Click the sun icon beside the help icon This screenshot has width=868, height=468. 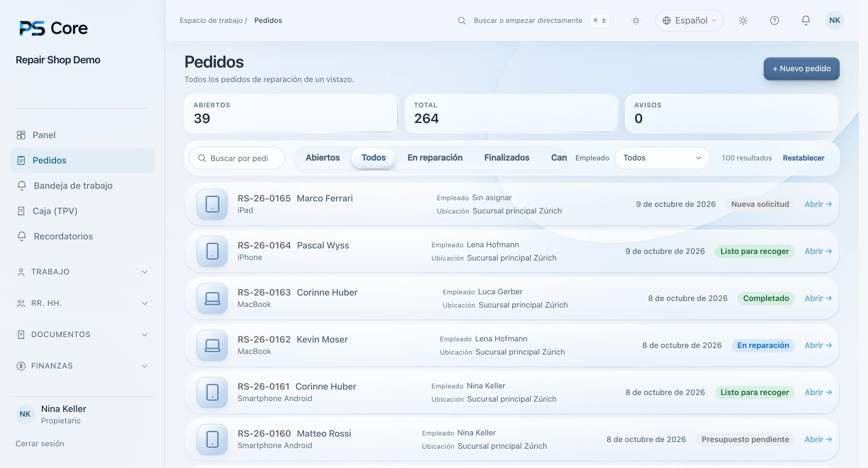pyautogui.click(x=743, y=21)
